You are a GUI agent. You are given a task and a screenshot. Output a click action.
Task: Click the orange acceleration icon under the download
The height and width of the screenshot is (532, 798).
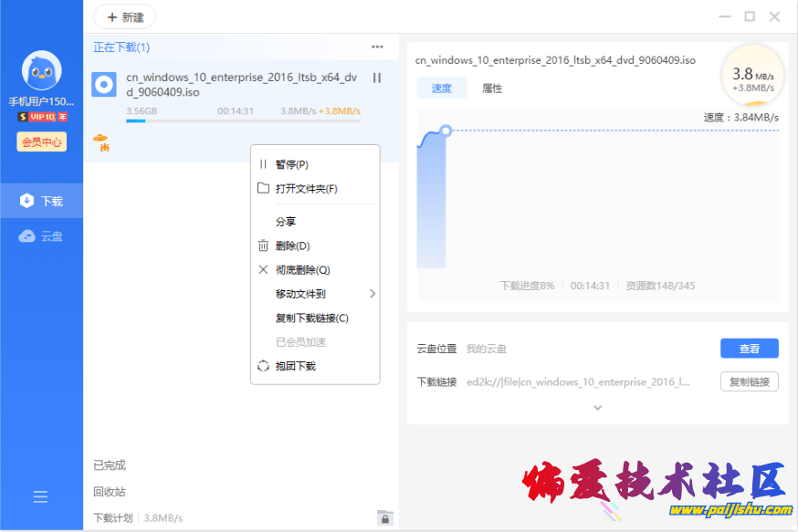click(x=101, y=141)
